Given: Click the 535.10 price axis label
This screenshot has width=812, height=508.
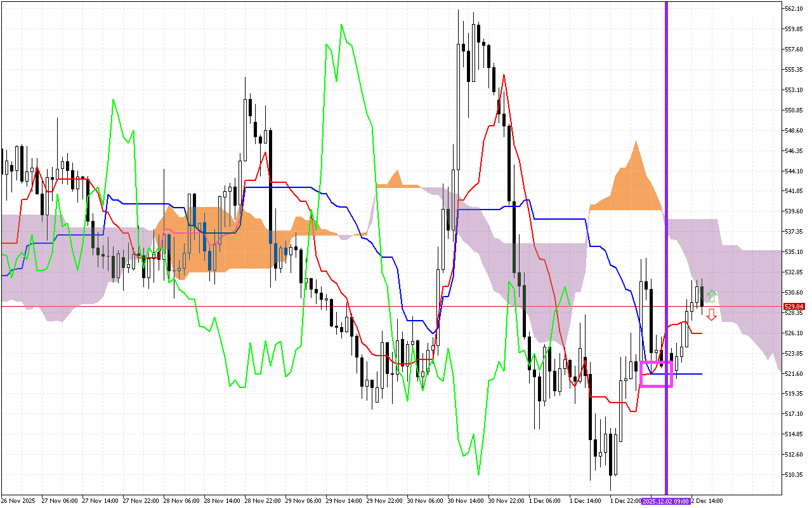Looking at the screenshot, I should coord(794,252).
